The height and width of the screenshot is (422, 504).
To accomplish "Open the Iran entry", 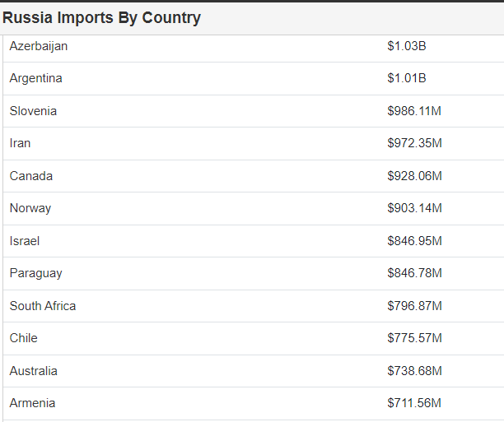I will pos(20,143).
